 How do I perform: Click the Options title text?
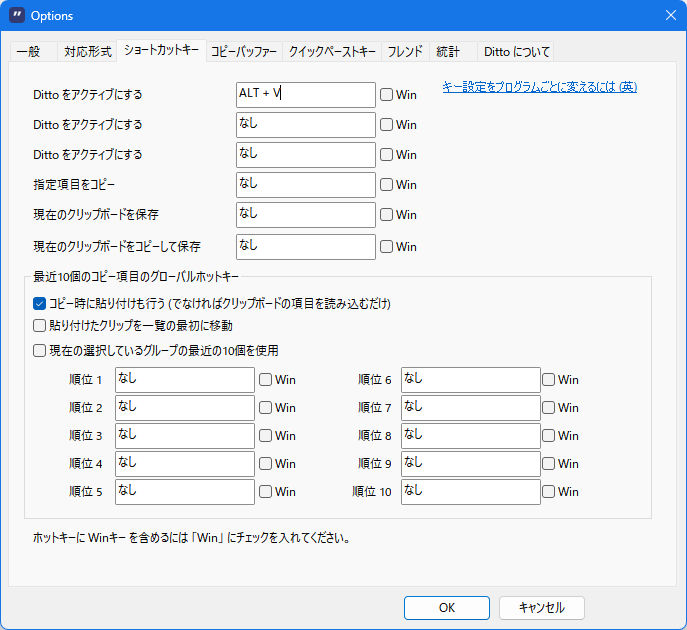52,16
